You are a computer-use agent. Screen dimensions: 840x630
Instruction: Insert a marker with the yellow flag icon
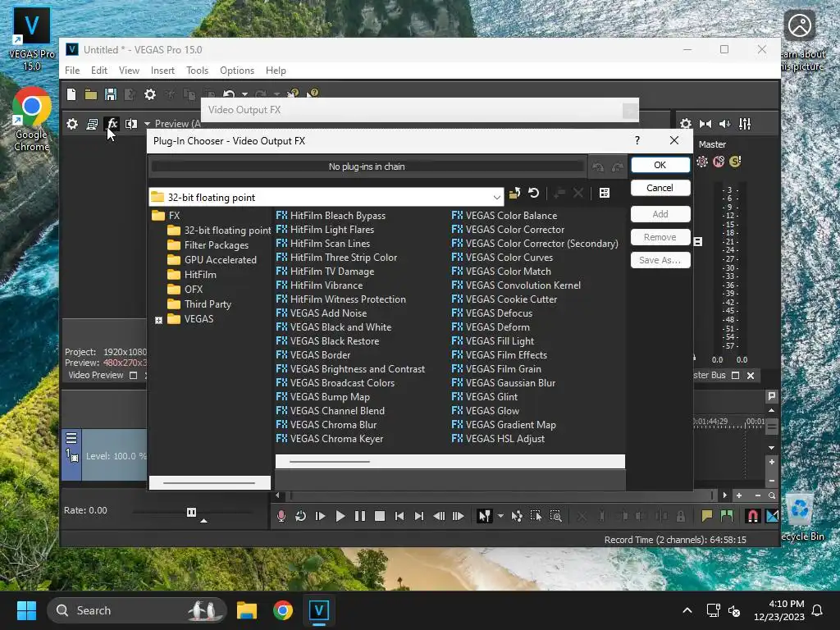point(706,516)
